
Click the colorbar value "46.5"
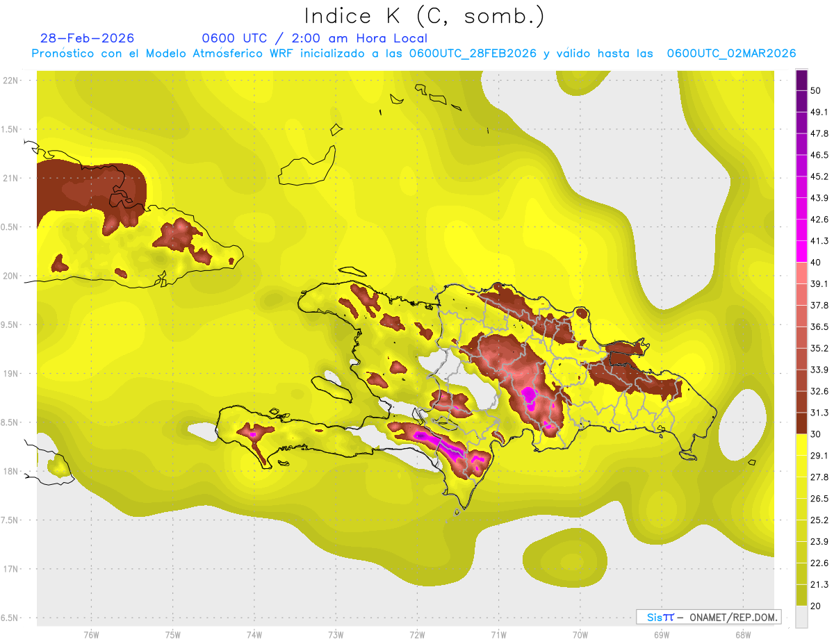point(819,155)
